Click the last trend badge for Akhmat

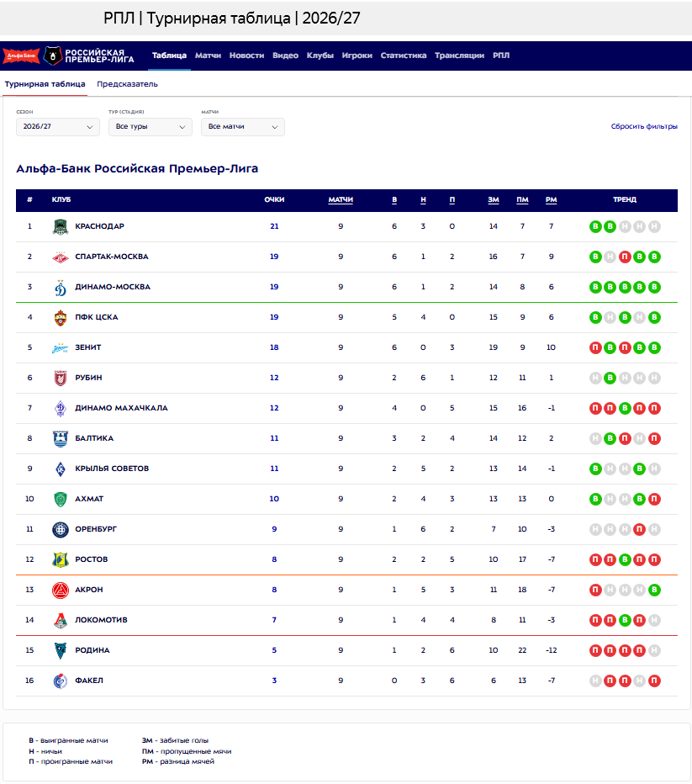click(654, 499)
